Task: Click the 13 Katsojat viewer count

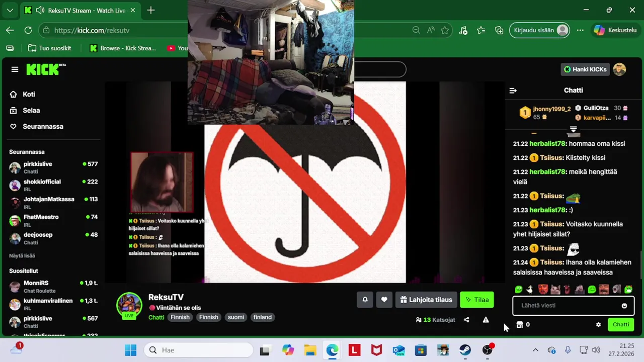Action: tap(435, 320)
